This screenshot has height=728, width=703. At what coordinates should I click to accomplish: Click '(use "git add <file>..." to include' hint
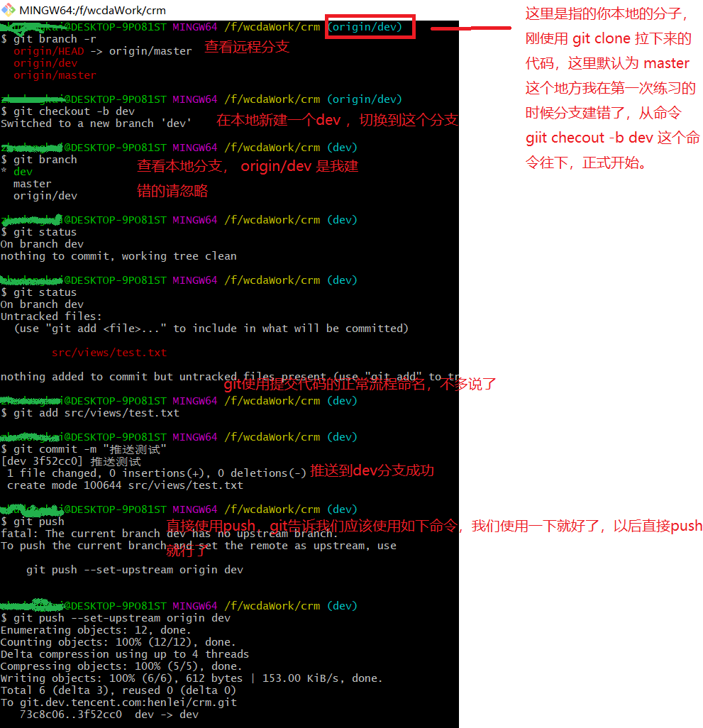click(x=211, y=329)
